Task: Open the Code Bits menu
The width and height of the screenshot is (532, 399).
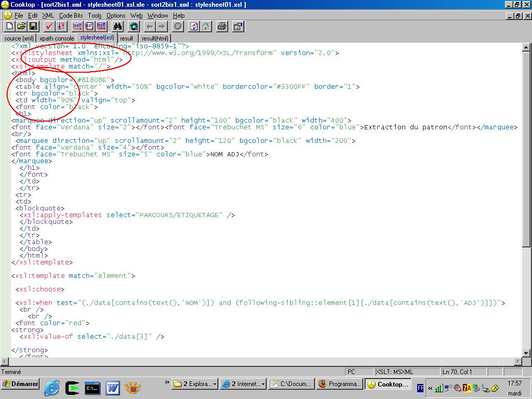Action: pyautogui.click(x=71, y=16)
